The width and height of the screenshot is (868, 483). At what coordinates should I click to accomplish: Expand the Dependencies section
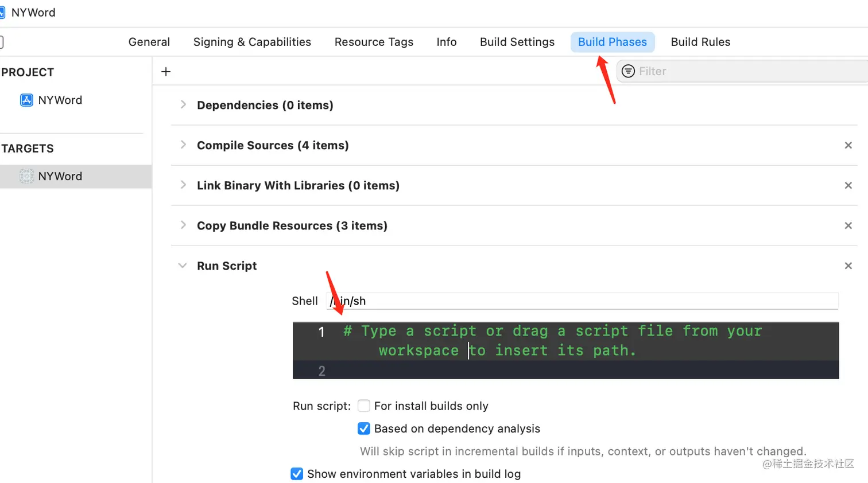coord(183,104)
